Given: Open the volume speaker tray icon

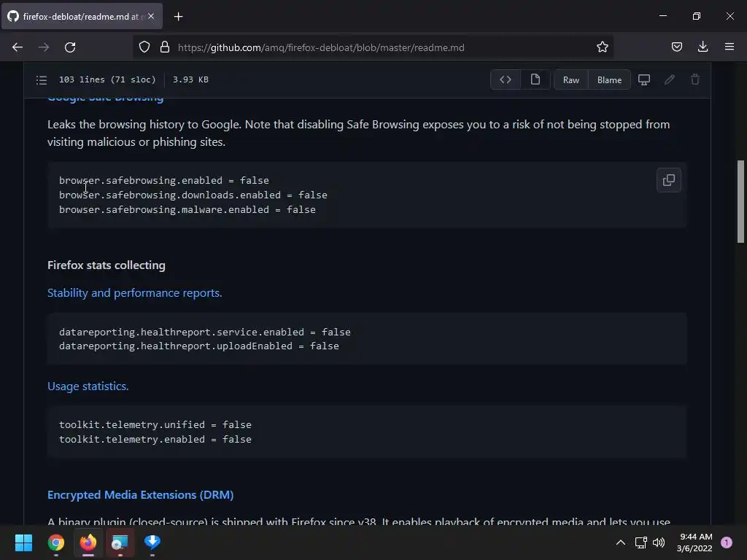Looking at the screenshot, I should pos(659,542).
